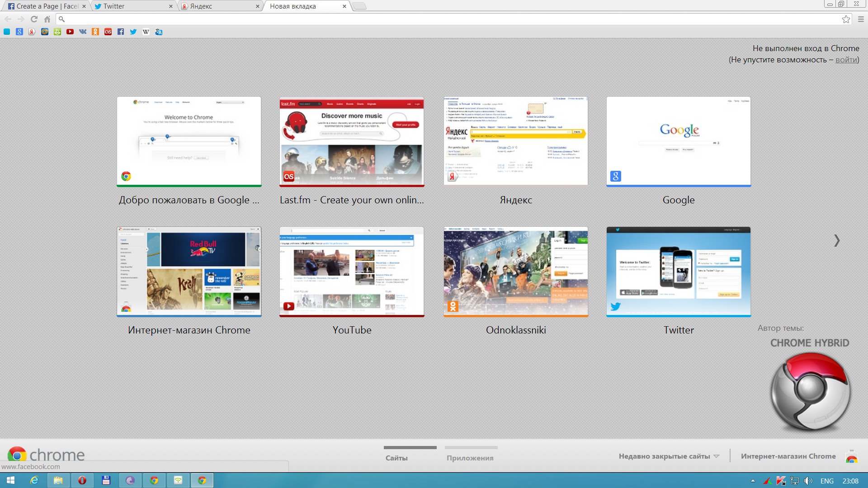Open the Chrome hamburger menu
The width and height of the screenshot is (868, 488).
point(861,19)
